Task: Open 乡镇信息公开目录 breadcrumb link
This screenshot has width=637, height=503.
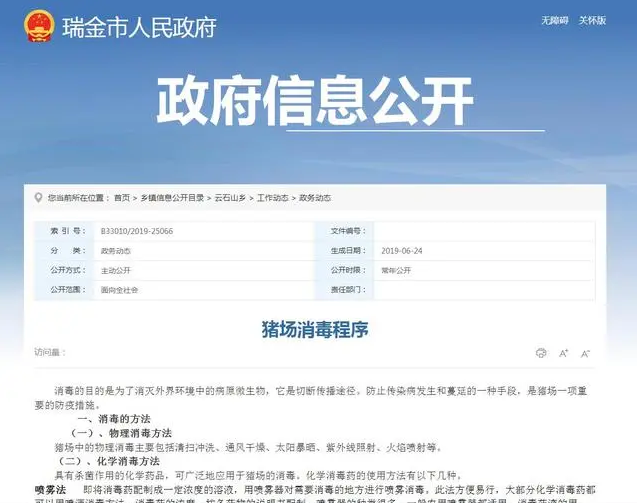Action: click(x=172, y=198)
